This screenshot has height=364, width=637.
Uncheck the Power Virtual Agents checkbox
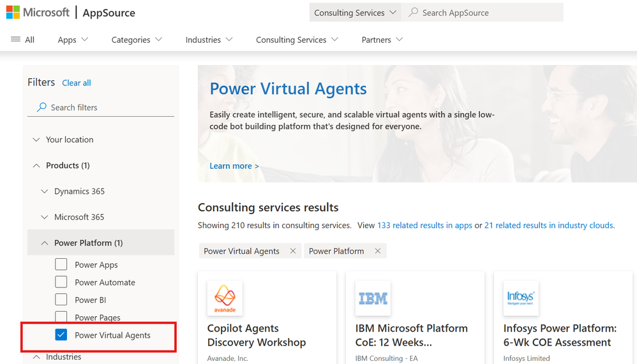[x=61, y=335]
